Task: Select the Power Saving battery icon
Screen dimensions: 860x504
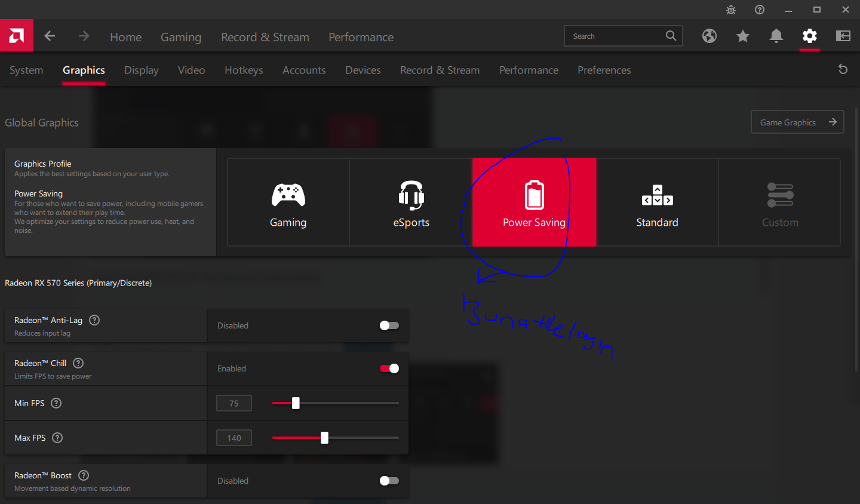Action: (x=535, y=195)
